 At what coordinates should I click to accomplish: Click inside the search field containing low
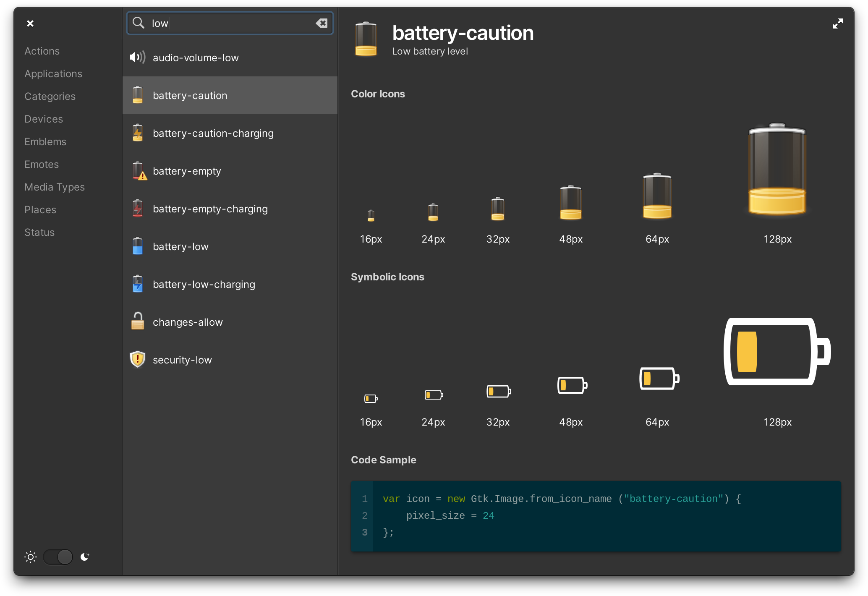pos(230,23)
